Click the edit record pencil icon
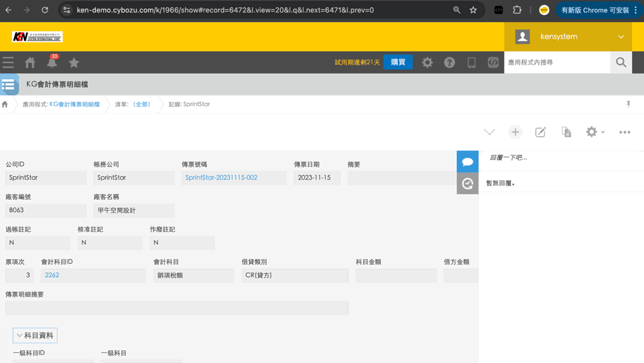 (x=540, y=132)
